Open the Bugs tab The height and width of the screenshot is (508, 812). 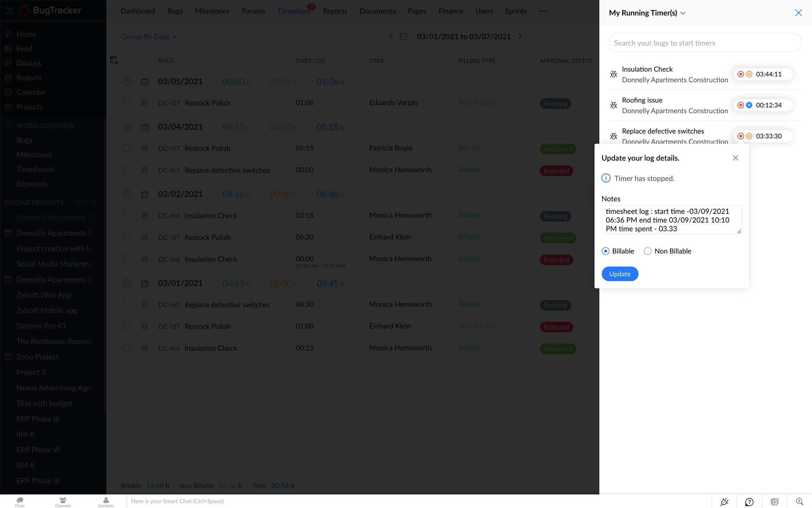pyautogui.click(x=175, y=11)
